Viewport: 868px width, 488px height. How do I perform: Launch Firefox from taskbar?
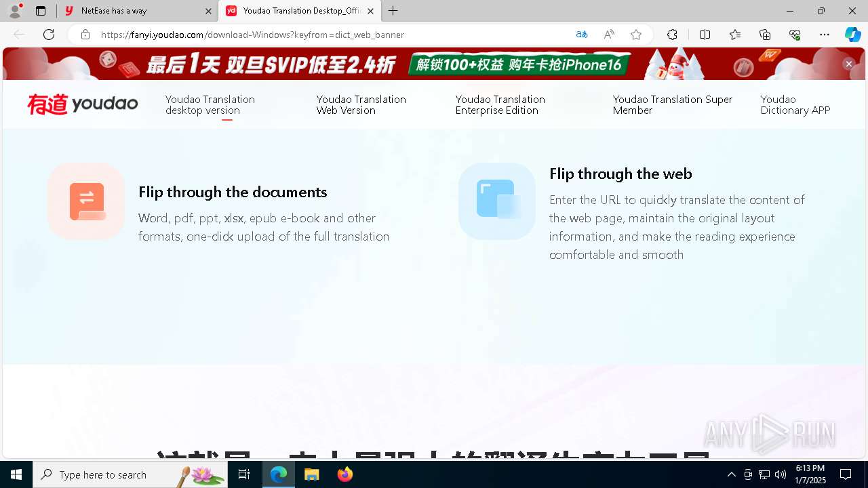(x=344, y=474)
